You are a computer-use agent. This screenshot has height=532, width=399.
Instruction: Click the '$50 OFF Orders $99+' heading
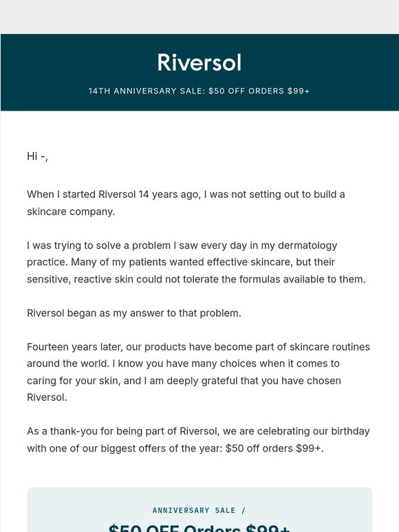(x=199, y=528)
